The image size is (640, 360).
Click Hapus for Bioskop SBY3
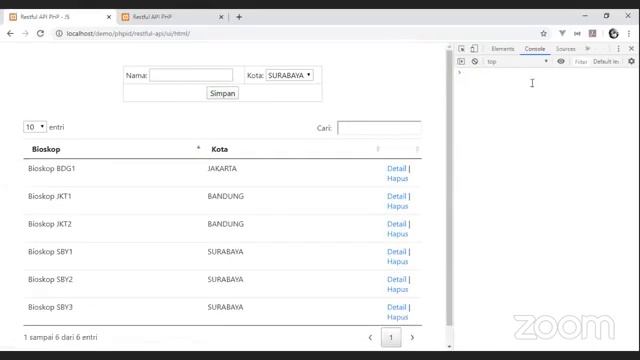click(x=398, y=317)
